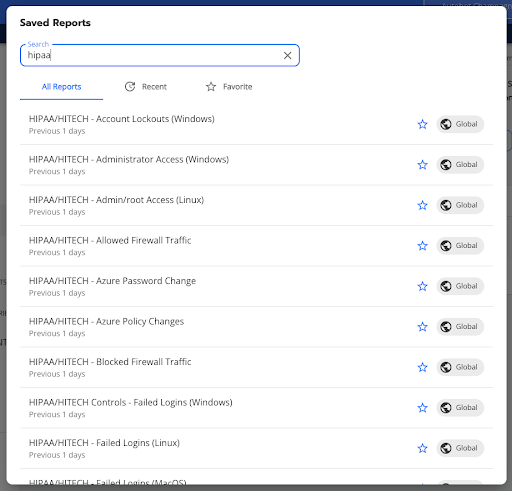Image resolution: width=512 pixels, height=491 pixels.
Task: Open HIPAA/HITECH - Azure Policy Changes report
Action: [256, 327]
